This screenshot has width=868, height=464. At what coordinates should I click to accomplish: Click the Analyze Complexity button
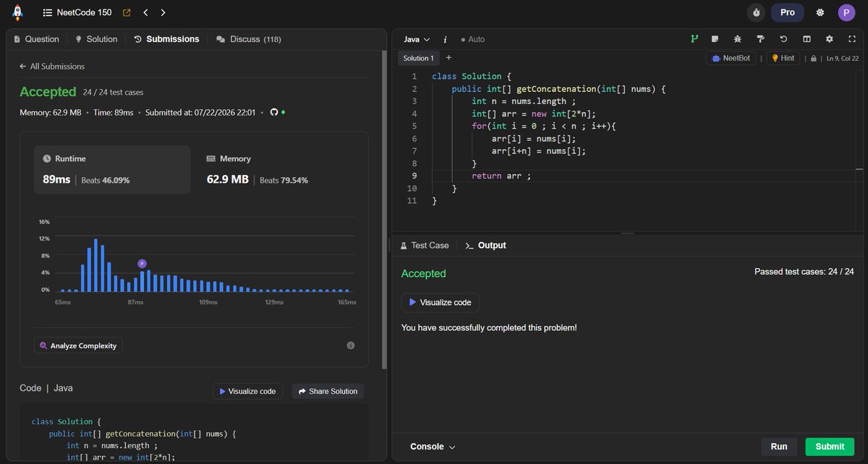(x=78, y=345)
